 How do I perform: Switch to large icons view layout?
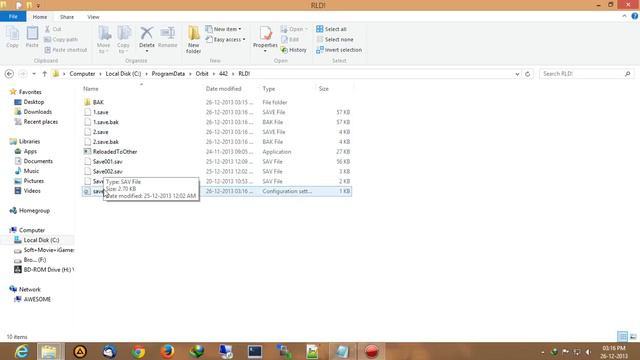point(633,336)
